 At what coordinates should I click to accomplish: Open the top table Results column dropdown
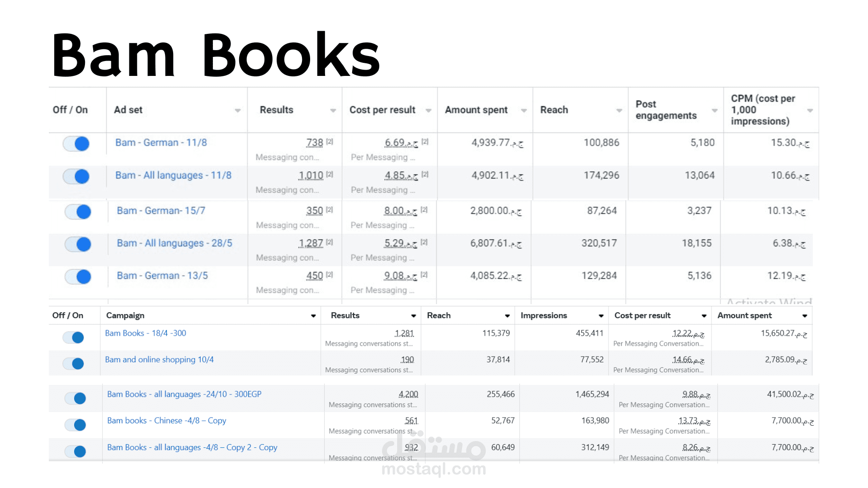coord(333,111)
